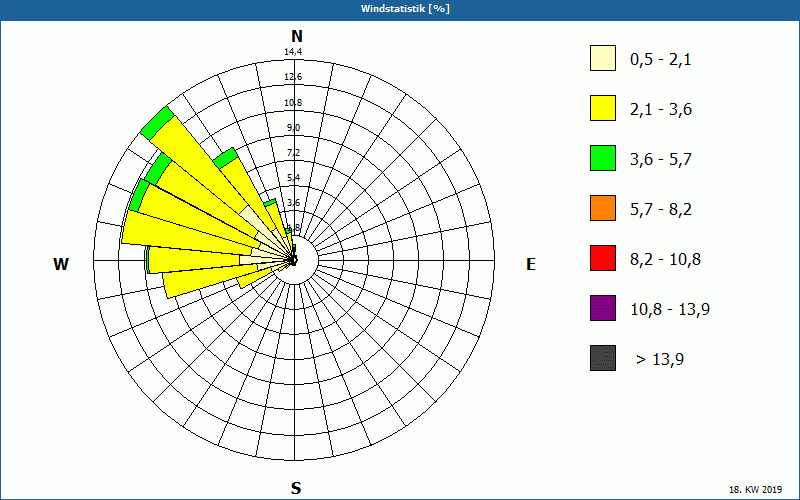The width and height of the screenshot is (800, 500).
Task: Click the 3,6 axis value
Action: [293, 203]
